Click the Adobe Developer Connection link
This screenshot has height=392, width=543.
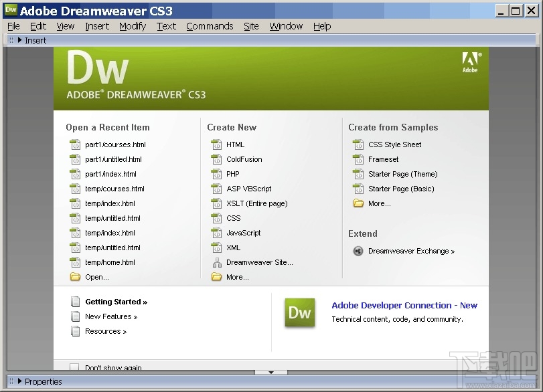pyautogui.click(x=404, y=305)
